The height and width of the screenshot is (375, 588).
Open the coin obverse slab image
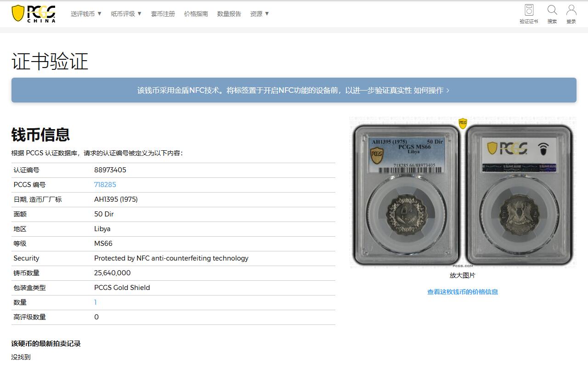(x=406, y=195)
